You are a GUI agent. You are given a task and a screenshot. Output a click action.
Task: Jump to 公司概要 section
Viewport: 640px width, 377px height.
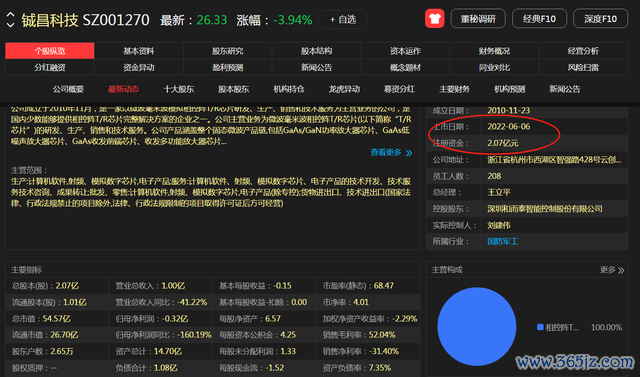(68, 89)
